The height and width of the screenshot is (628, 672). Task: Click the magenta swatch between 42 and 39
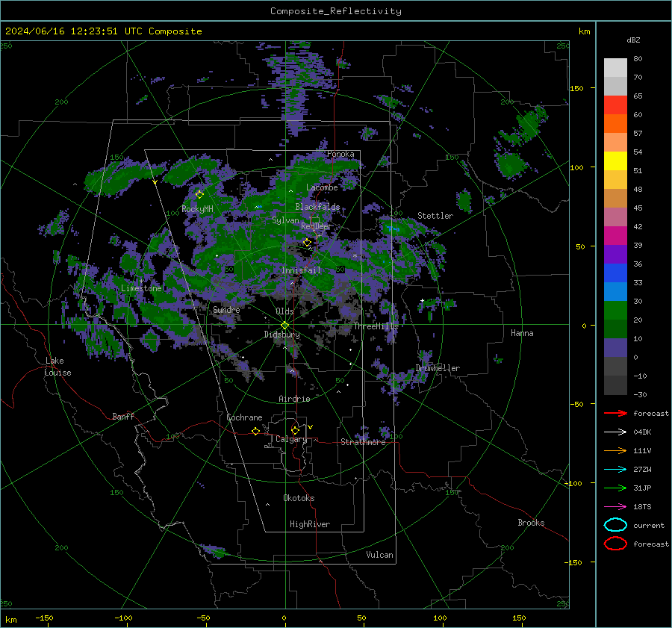tap(615, 235)
